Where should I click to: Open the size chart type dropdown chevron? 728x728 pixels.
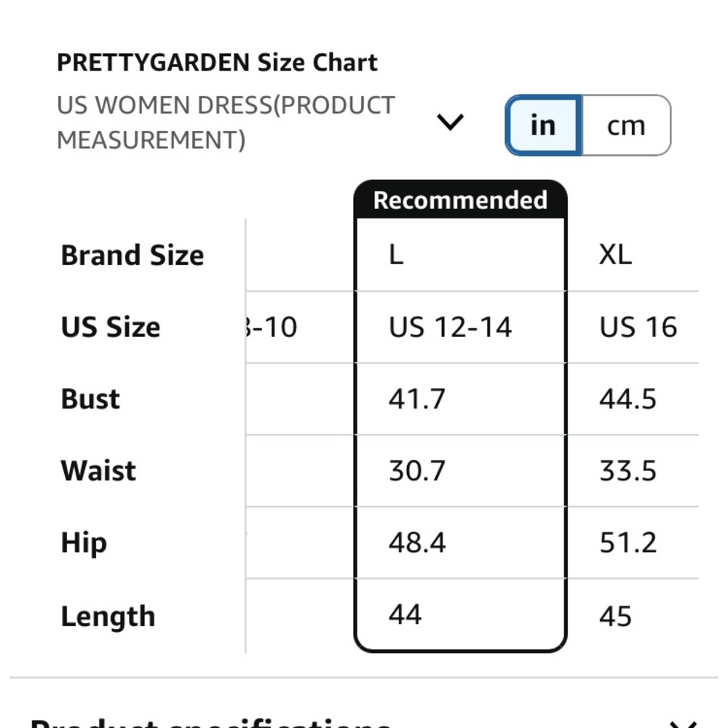pyautogui.click(x=450, y=122)
